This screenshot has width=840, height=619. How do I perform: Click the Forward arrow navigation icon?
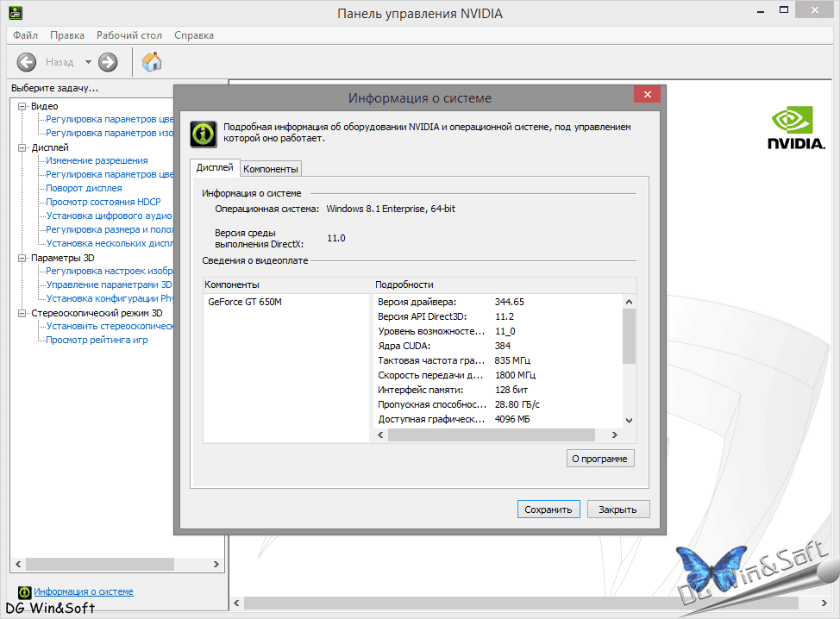(x=108, y=62)
